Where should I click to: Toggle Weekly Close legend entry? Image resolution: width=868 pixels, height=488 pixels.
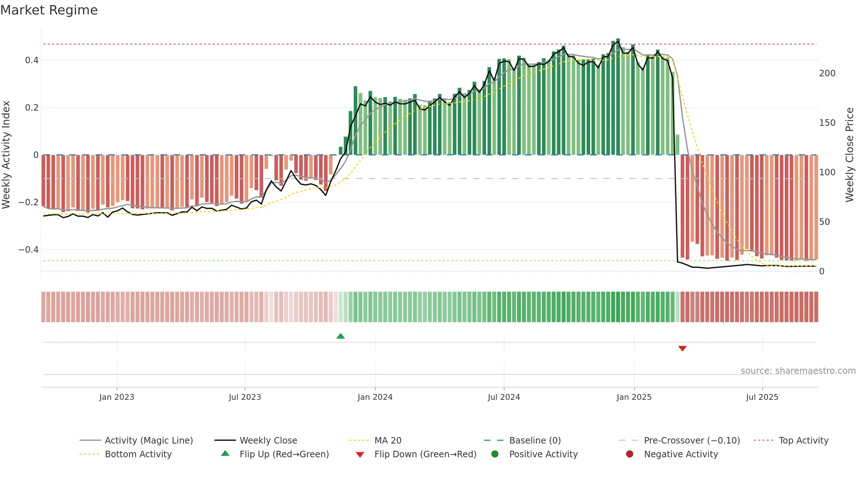point(256,440)
